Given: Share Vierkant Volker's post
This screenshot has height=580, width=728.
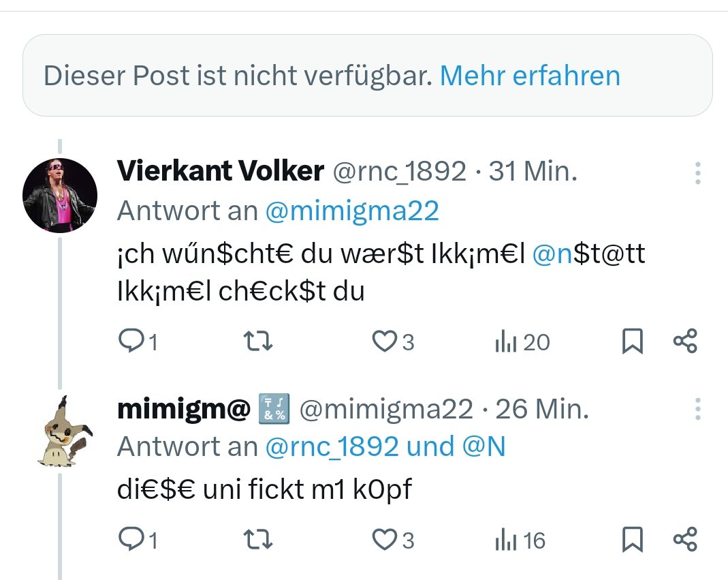Looking at the screenshot, I should [685, 341].
